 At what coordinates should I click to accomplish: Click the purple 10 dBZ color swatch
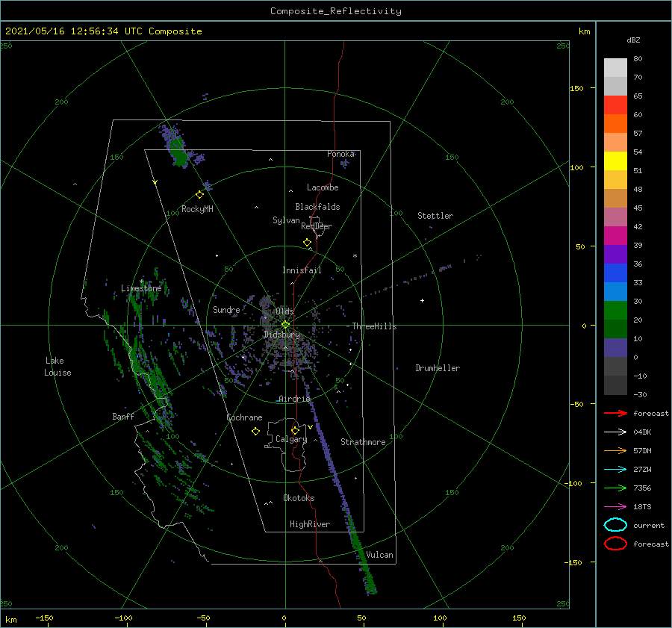[x=615, y=348]
